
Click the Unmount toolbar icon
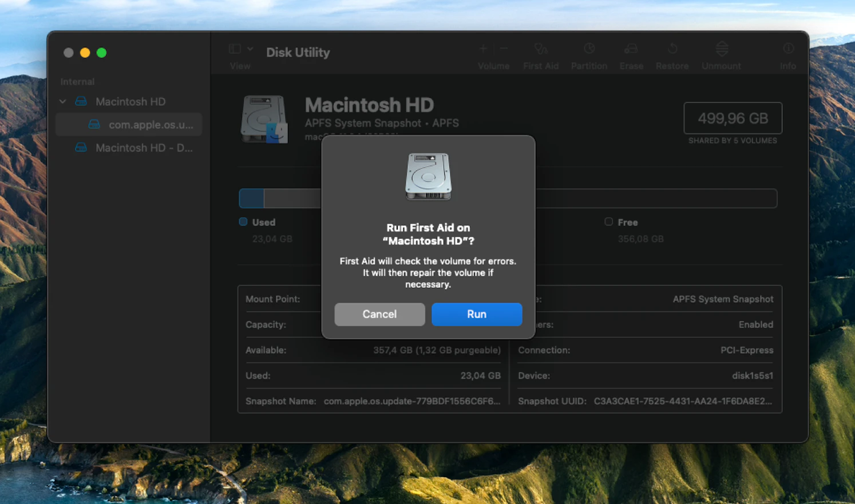[x=722, y=49]
